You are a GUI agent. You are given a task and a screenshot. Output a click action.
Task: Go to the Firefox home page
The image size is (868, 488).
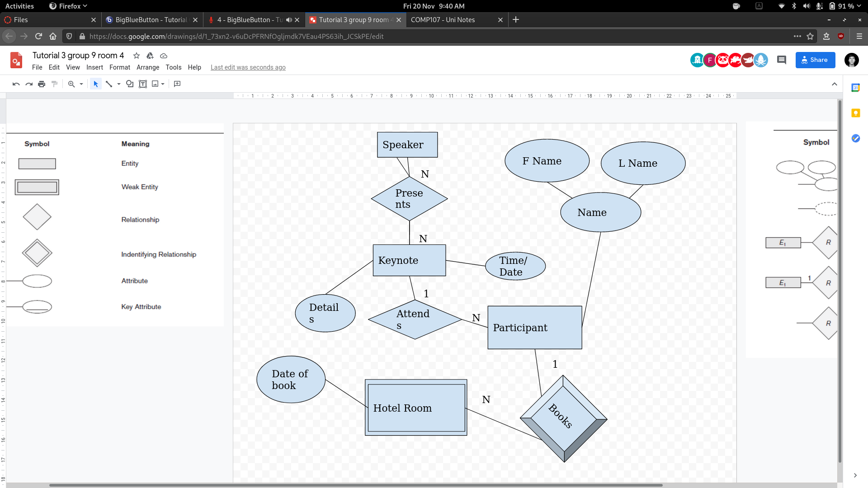tap(53, 36)
